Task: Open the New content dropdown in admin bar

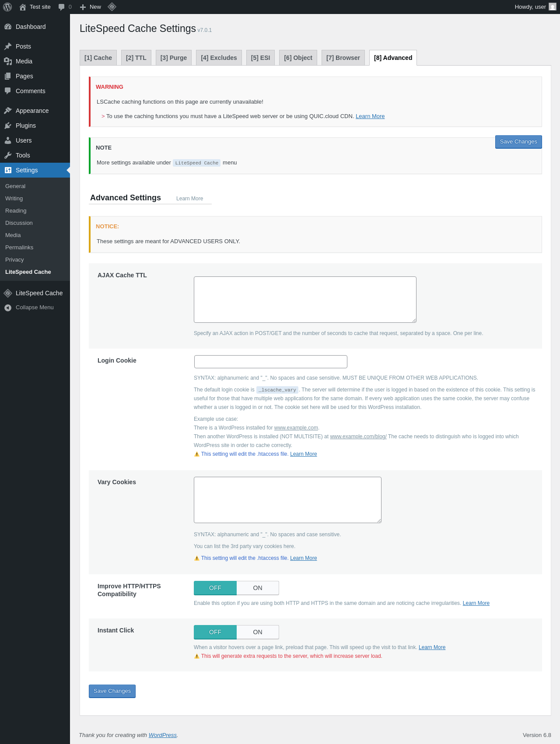Action: [91, 7]
